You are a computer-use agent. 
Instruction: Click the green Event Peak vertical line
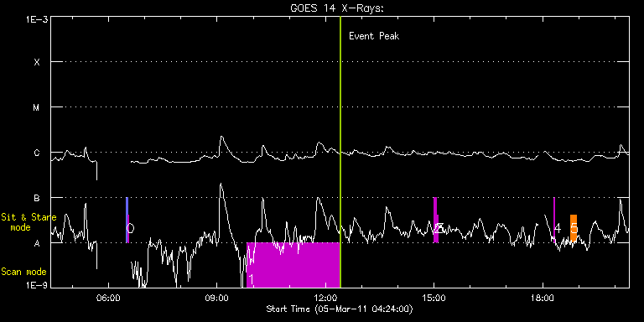pyautogui.click(x=340, y=152)
